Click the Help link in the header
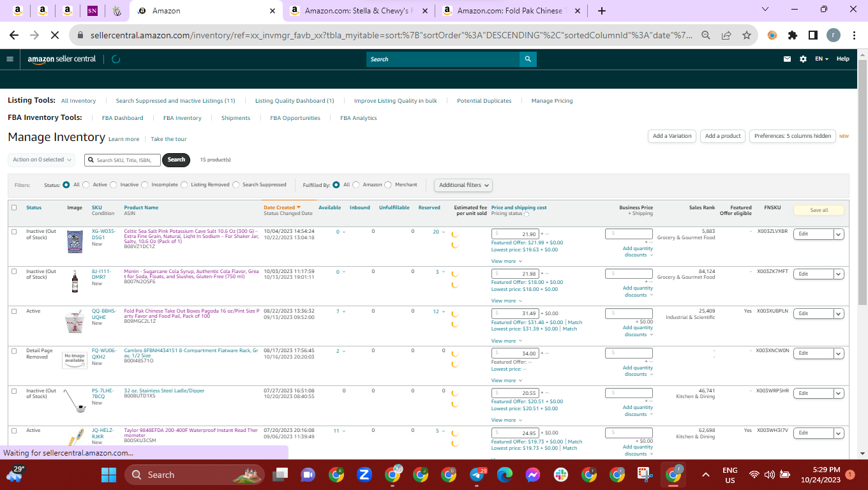 coord(843,59)
